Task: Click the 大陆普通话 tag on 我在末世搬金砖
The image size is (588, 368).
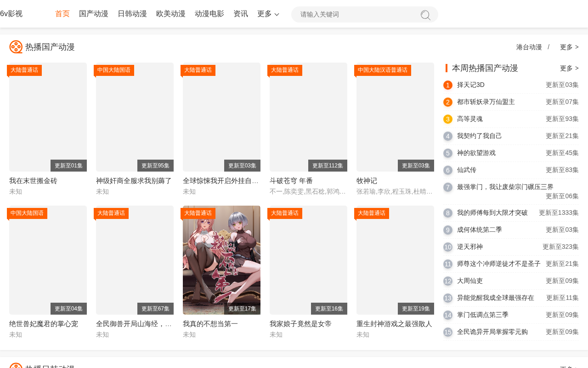Action: (24, 70)
